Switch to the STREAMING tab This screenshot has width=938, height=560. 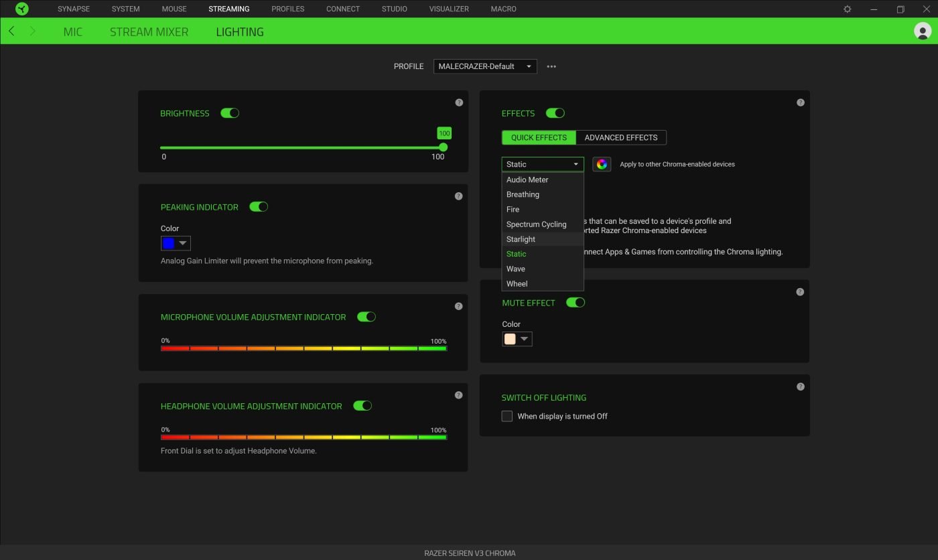(229, 9)
